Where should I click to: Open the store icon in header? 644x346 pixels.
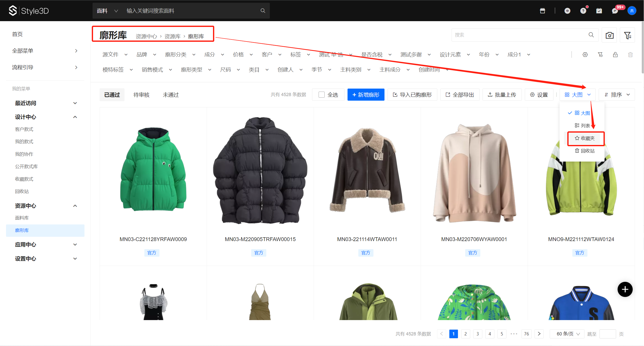click(x=542, y=11)
